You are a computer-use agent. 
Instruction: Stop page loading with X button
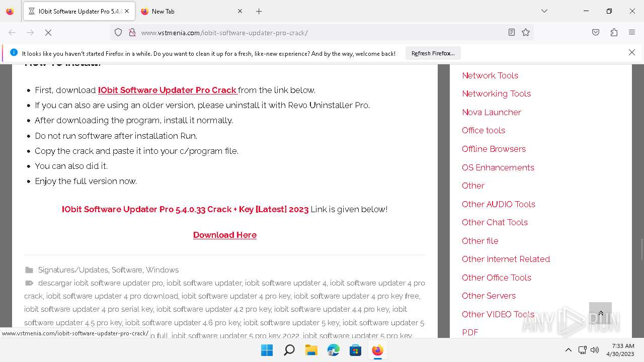tap(48, 33)
